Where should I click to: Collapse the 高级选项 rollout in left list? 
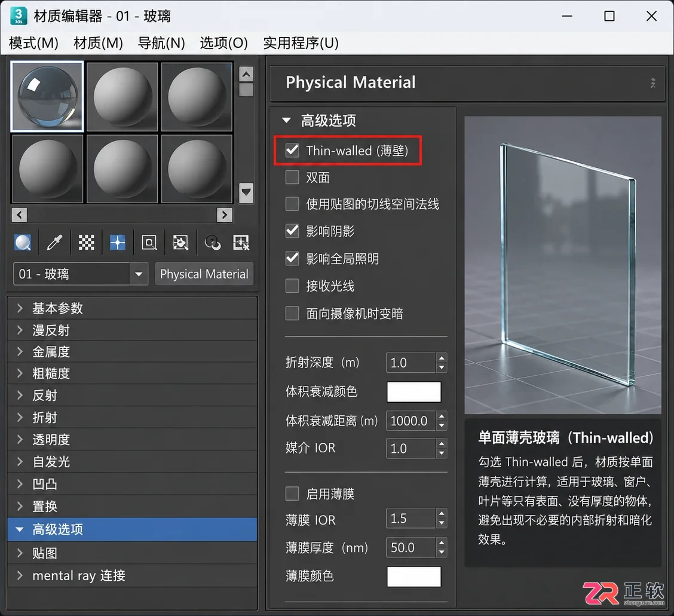pyautogui.click(x=132, y=529)
